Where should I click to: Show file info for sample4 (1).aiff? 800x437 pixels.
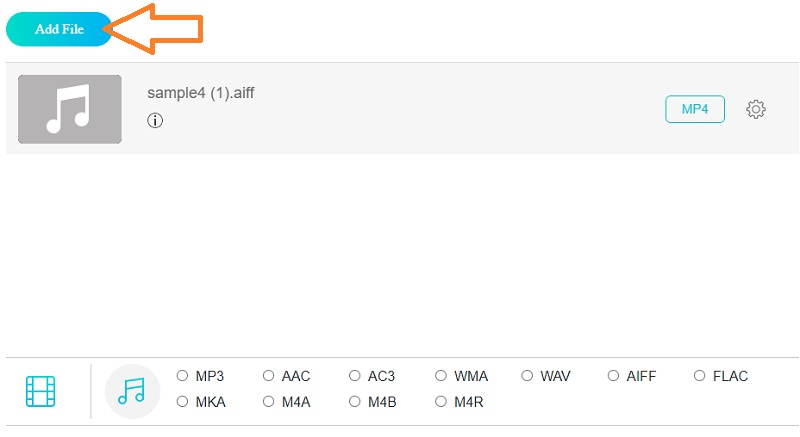[x=155, y=121]
